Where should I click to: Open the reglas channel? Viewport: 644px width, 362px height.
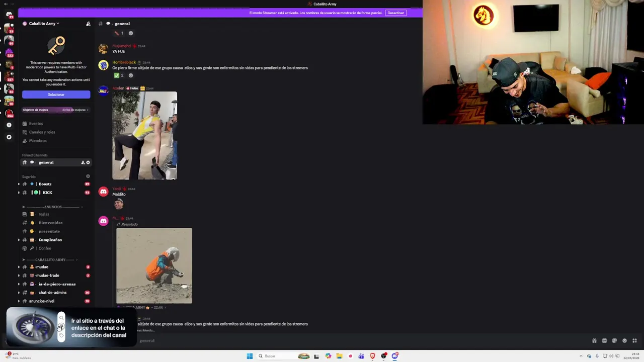click(x=55, y=214)
